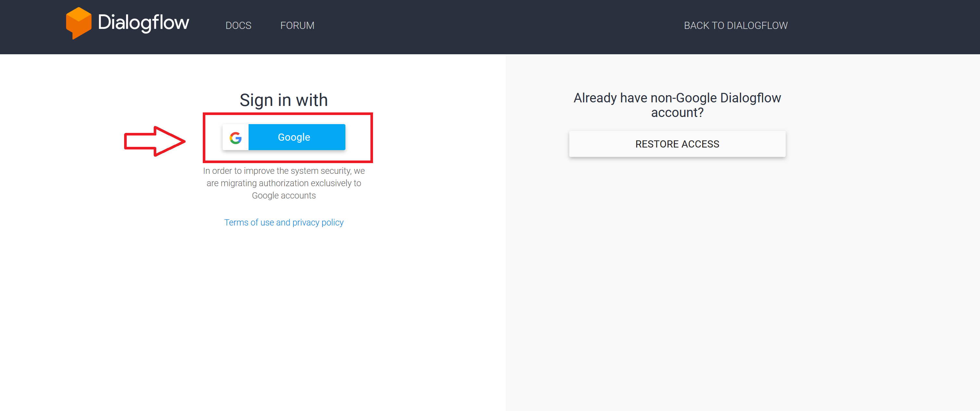Screen dimensions: 980x411
Task: Click the Dialogflow wordmark text in header
Action: (143, 23)
